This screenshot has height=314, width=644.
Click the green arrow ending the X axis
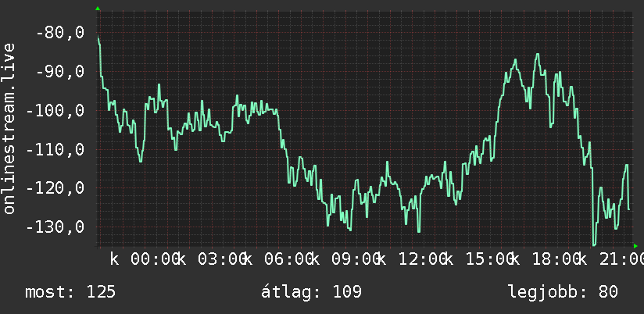click(635, 246)
